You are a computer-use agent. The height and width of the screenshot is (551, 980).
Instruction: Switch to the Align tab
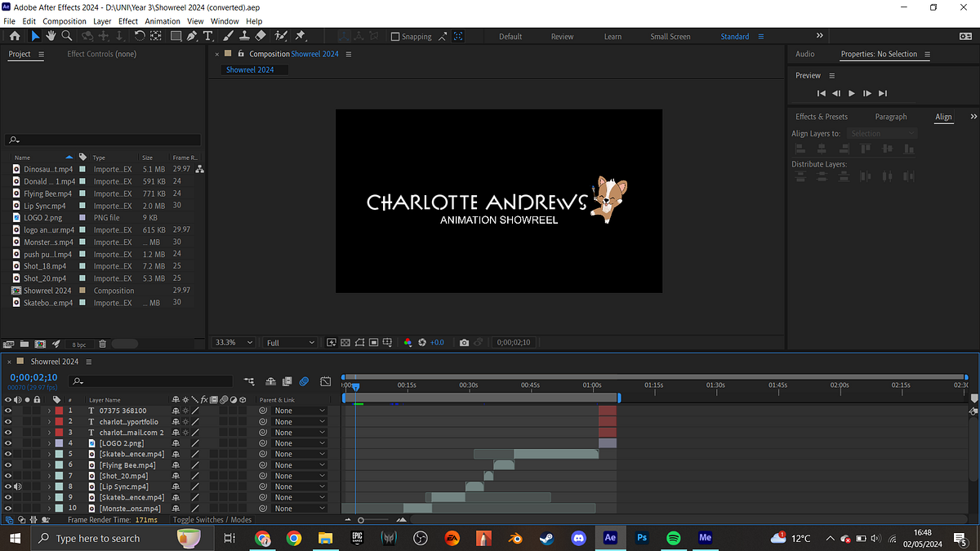tap(943, 117)
